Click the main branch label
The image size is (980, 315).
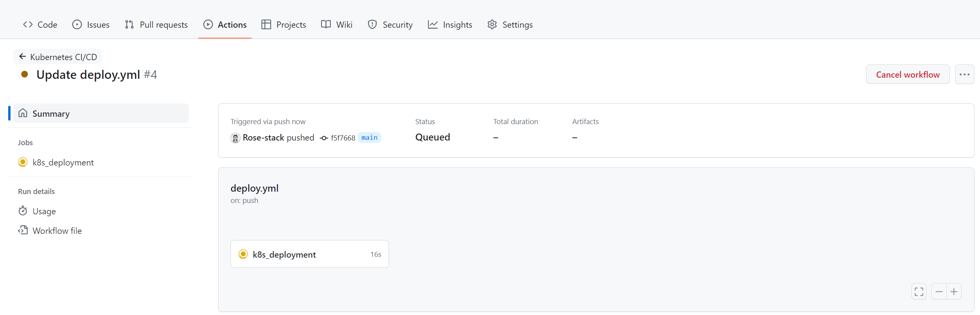pyautogui.click(x=369, y=137)
